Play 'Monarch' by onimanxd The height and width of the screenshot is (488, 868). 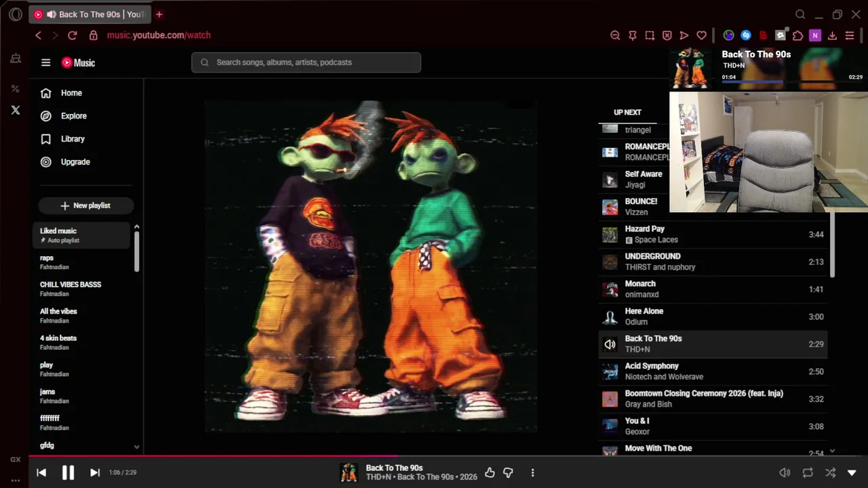[x=713, y=289]
